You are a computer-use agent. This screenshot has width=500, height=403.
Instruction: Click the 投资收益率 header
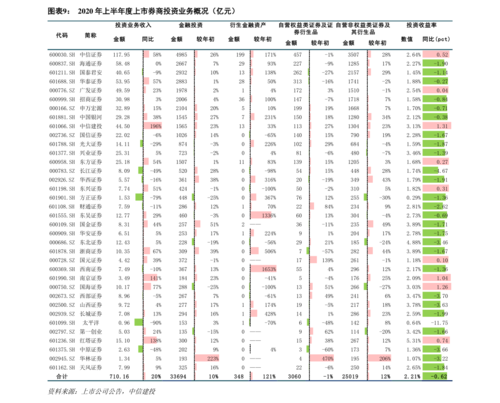click(421, 25)
